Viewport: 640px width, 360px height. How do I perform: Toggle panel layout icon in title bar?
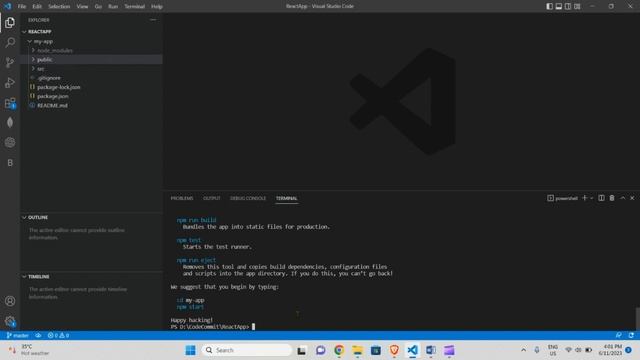(x=559, y=6)
